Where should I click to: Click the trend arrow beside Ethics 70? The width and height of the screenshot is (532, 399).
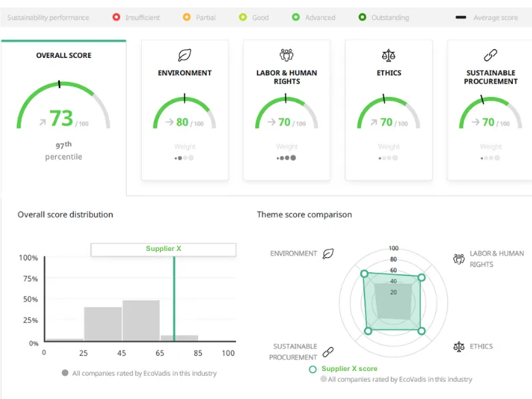pyautogui.click(x=374, y=122)
